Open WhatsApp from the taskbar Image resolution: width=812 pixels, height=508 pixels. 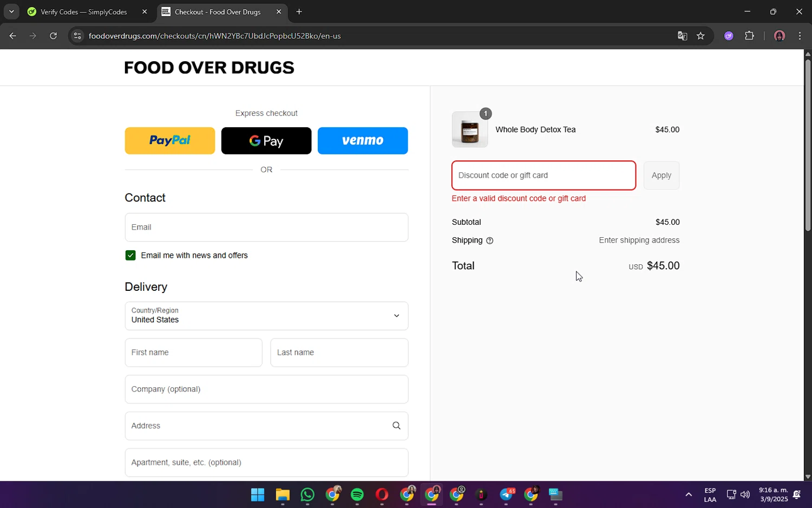[307, 494]
